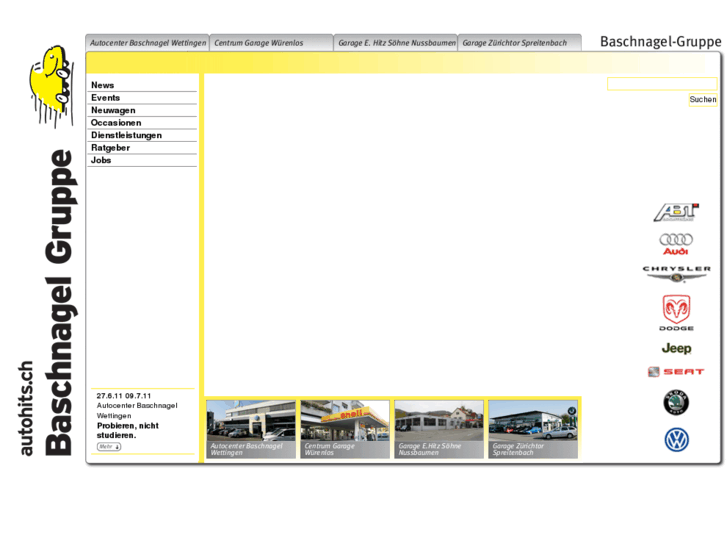
Task: Open Garage Zürichtor Spreitenbach tab
Action: pos(520,43)
